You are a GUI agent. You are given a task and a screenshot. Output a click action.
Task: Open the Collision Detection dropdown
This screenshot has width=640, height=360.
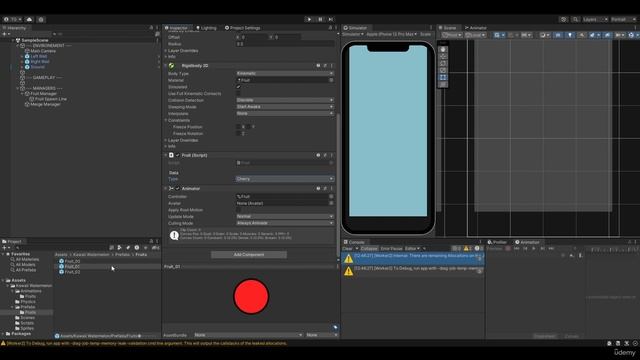284,100
